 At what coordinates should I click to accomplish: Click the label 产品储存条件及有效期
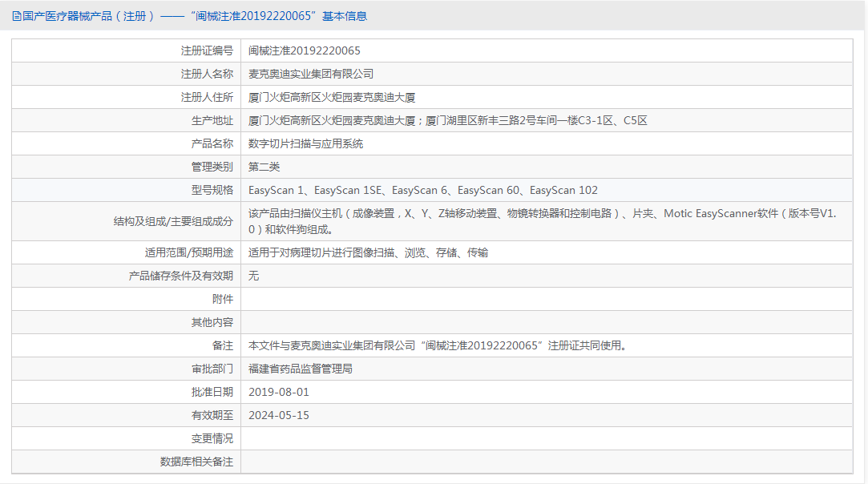181,276
